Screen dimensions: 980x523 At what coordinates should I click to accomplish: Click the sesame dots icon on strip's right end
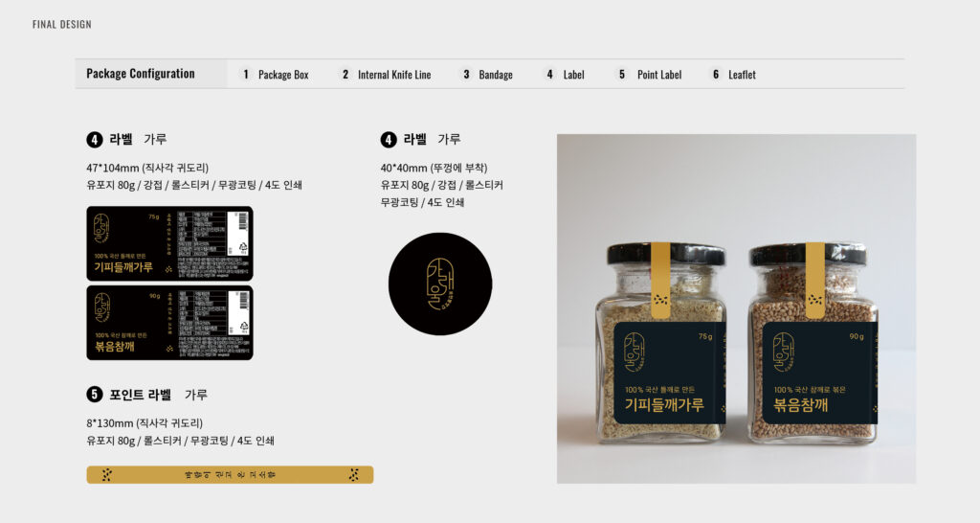[354, 475]
